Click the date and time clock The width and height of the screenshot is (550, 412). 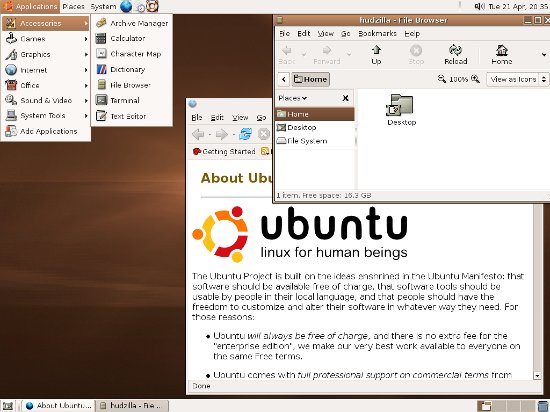click(518, 6)
